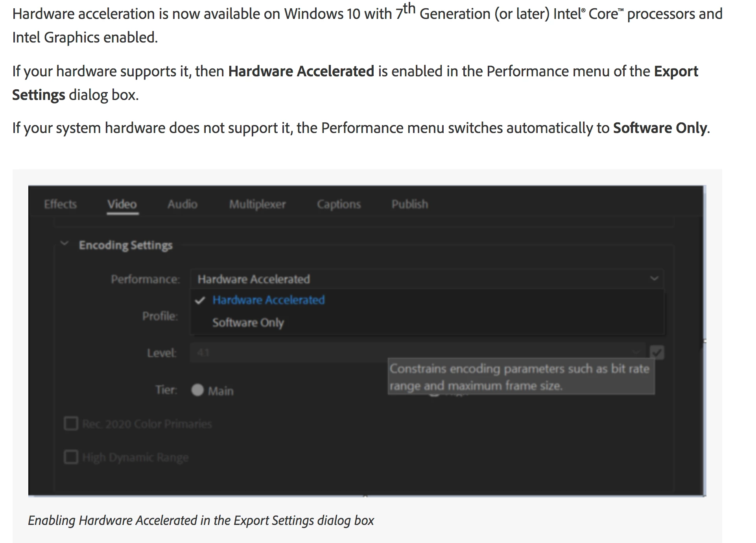Open the Captions tab
The image size is (756, 543).
click(339, 204)
